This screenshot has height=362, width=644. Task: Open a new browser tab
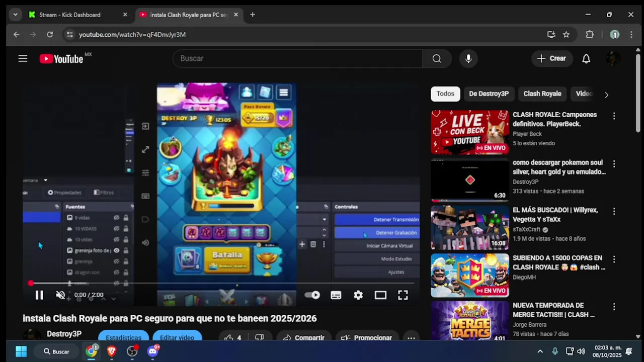pyautogui.click(x=253, y=15)
